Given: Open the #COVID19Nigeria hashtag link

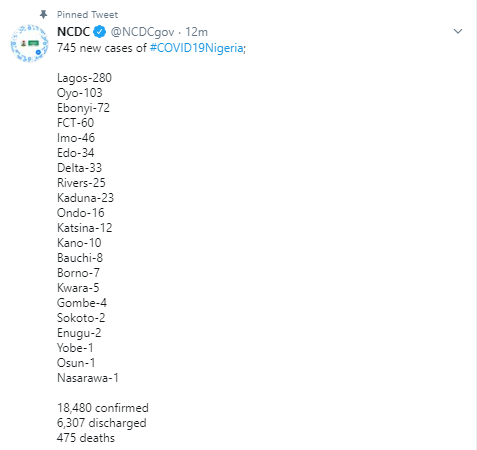Looking at the screenshot, I should [x=196, y=48].
